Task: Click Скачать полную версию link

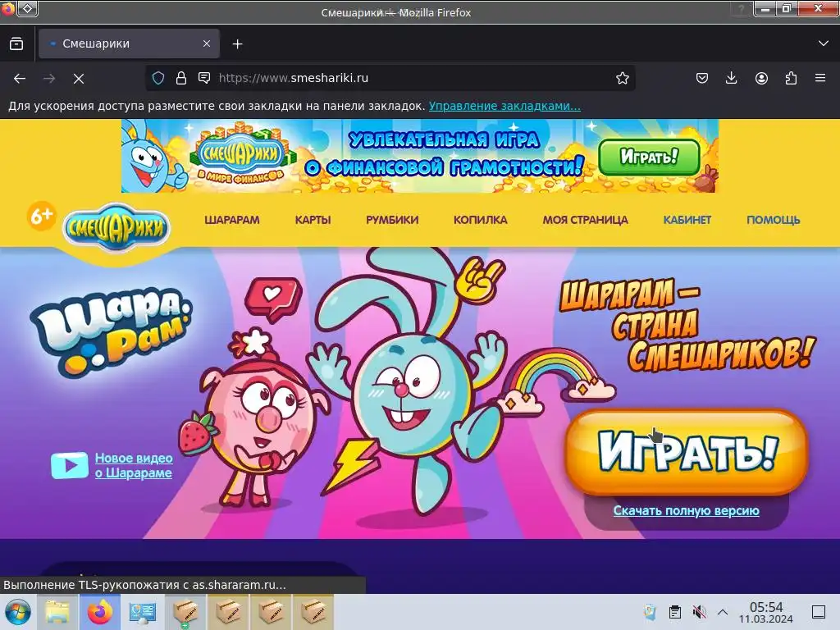Action: [687, 510]
